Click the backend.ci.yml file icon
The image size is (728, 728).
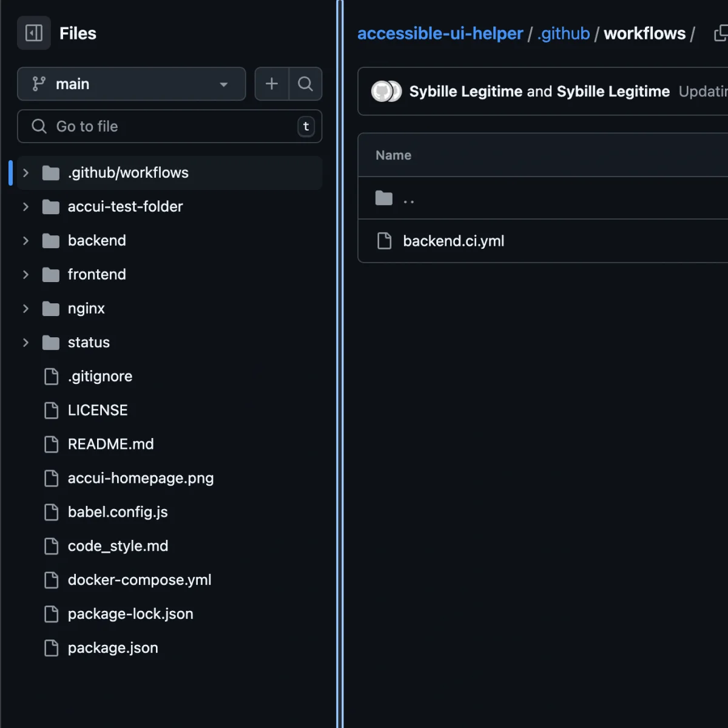coord(384,241)
